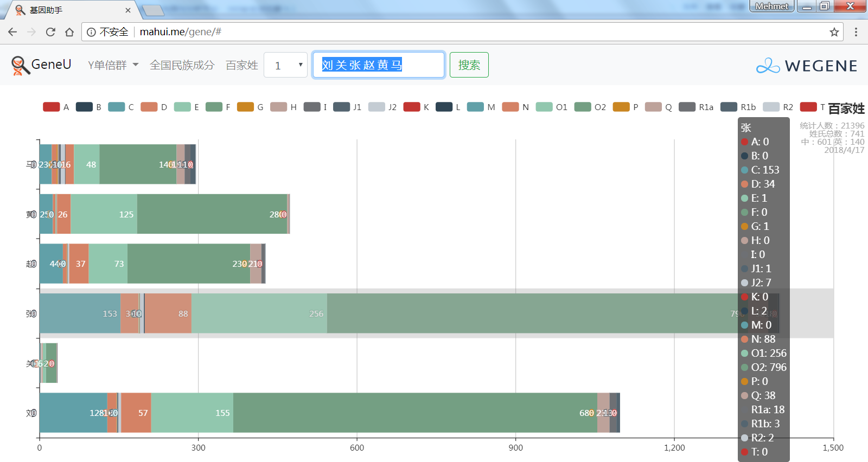Reload the page with refresh icon
Viewport: 868px width, 462px height.
[x=50, y=32]
